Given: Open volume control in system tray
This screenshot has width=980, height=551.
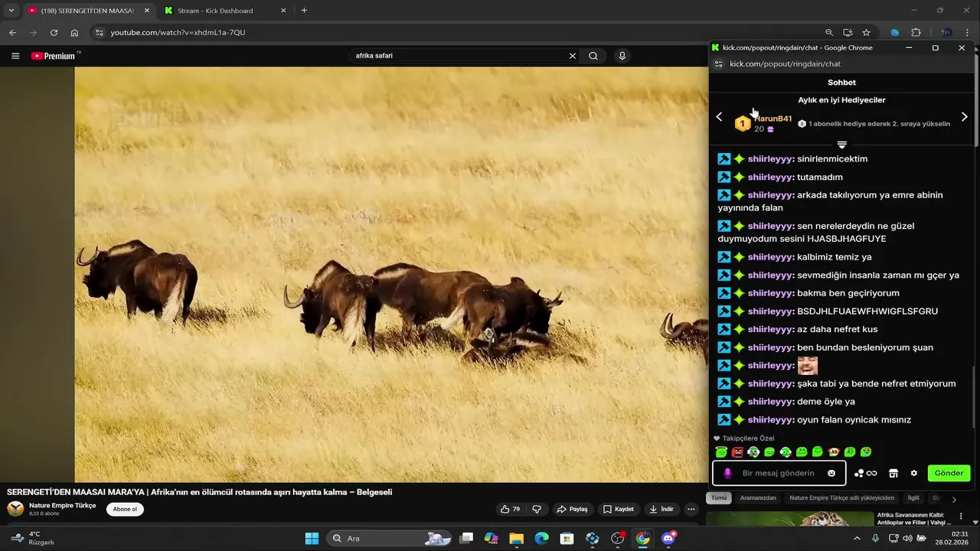Looking at the screenshot, I should click(x=907, y=539).
